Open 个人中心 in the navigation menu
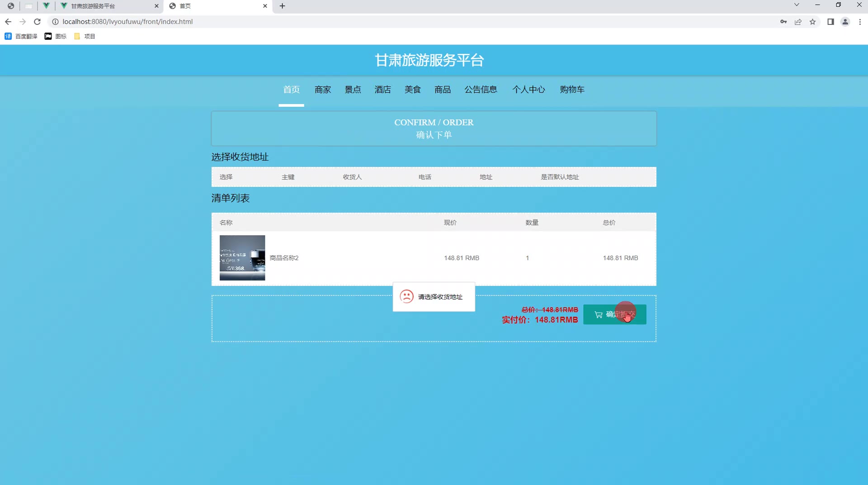868x485 pixels. [528, 90]
